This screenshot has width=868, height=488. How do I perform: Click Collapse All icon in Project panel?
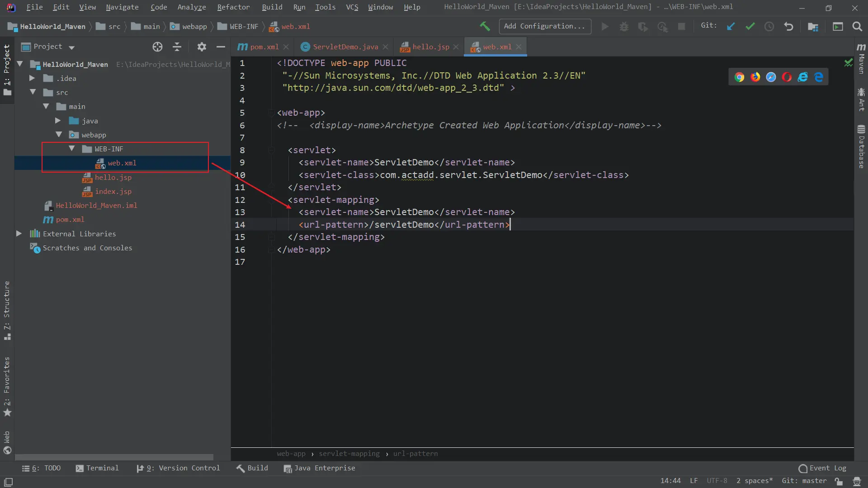(x=177, y=47)
